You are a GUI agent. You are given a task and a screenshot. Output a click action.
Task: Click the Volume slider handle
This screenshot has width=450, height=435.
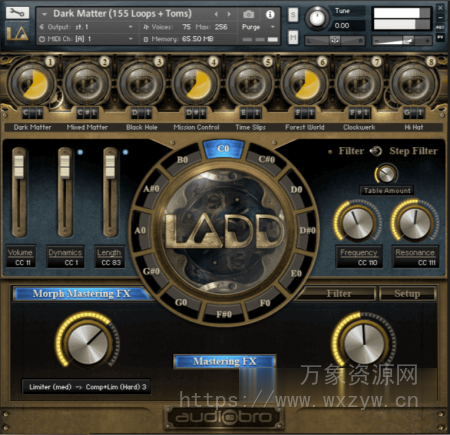[x=19, y=166]
